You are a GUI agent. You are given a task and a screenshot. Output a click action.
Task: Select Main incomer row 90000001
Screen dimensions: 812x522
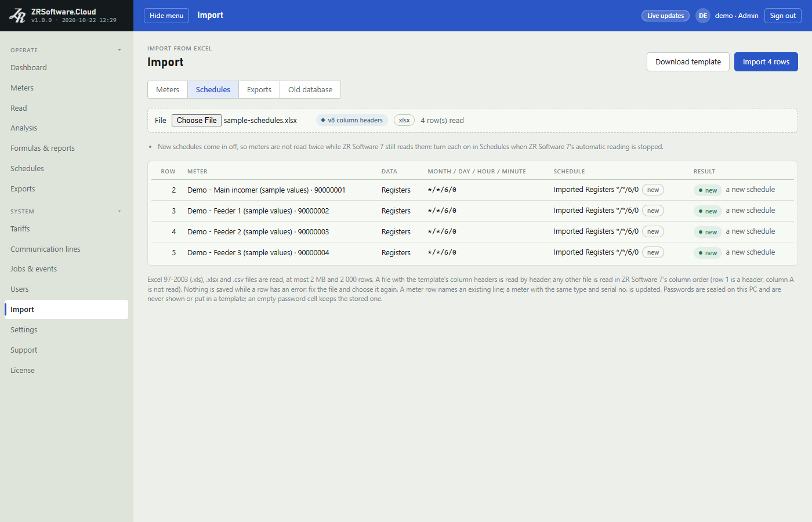click(473, 190)
